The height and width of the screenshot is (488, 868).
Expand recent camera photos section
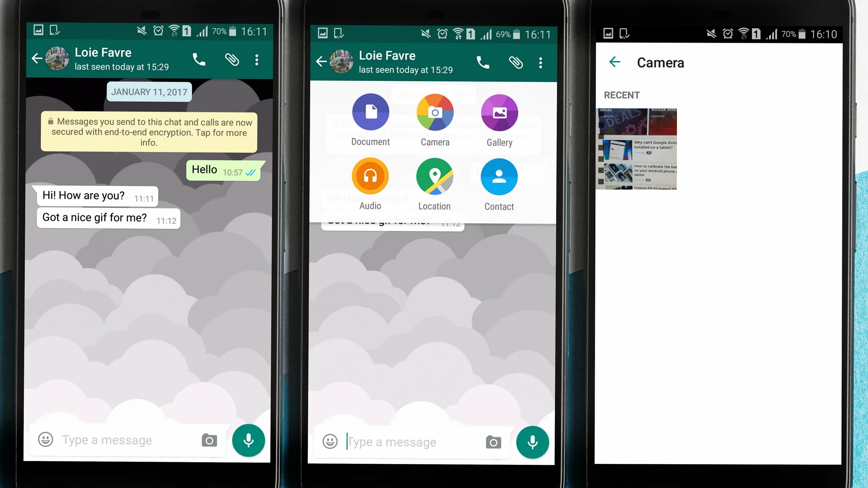622,95
